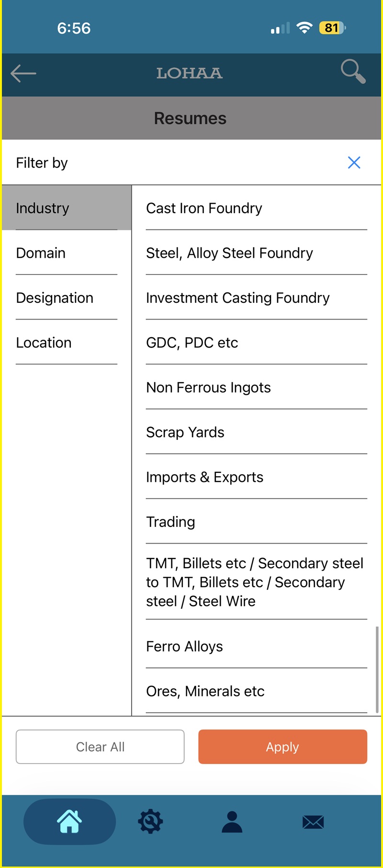Choose Cast Iron Foundry option

256,208
